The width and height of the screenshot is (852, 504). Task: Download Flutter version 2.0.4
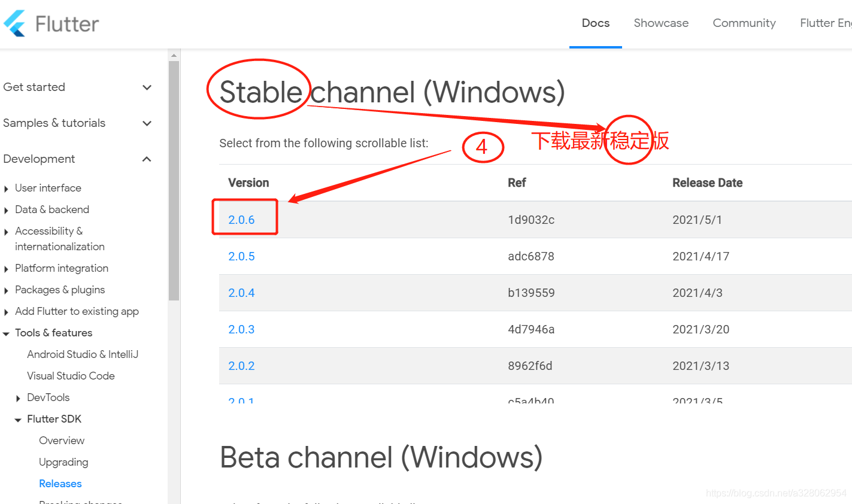241,293
